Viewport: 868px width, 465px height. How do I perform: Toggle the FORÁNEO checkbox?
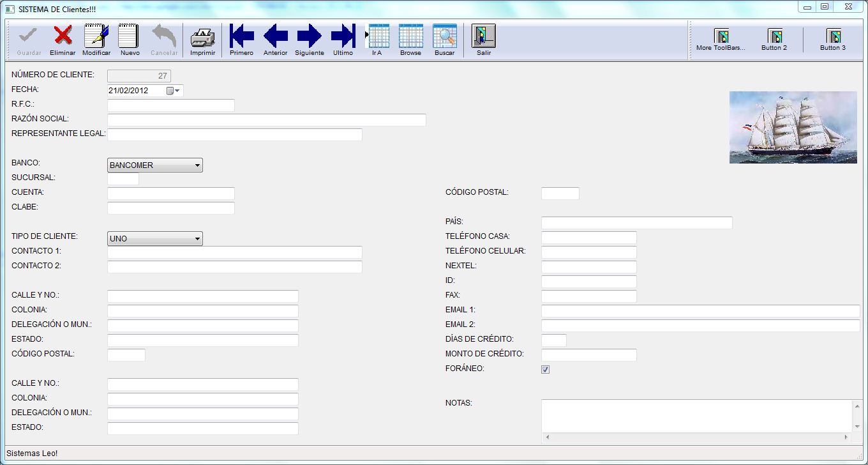tap(544, 369)
